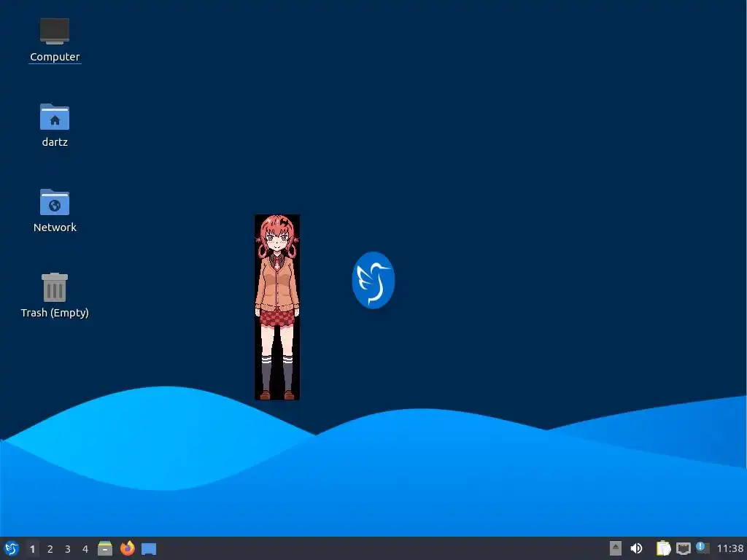The image size is (747, 560).
Task: Open the removable media eject tray icon
Action: pyautogui.click(x=616, y=548)
